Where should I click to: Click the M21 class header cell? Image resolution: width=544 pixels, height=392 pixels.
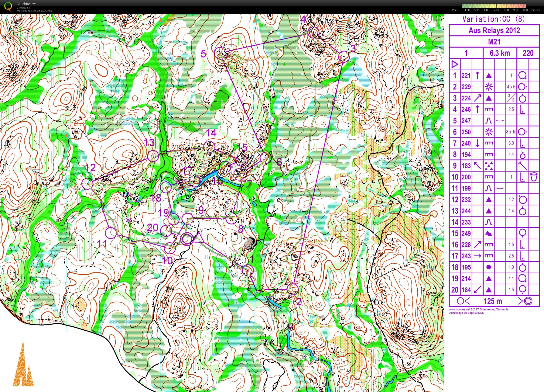pyautogui.click(x=494, y=42)
